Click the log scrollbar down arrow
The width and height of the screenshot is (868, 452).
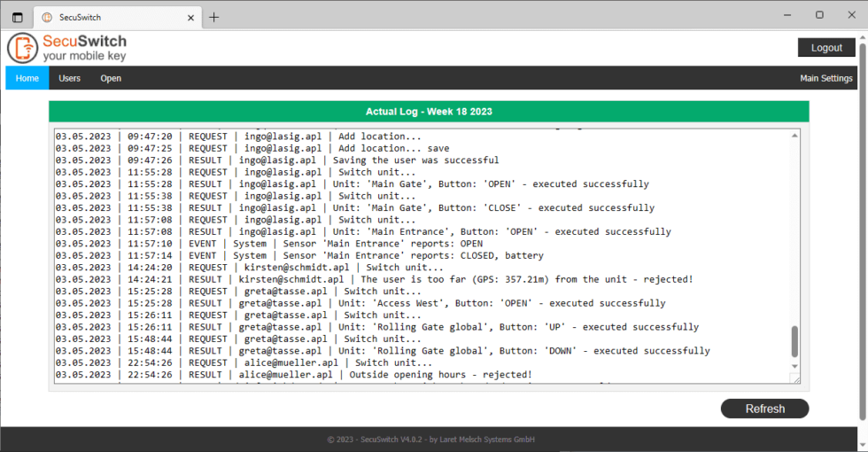794,365
